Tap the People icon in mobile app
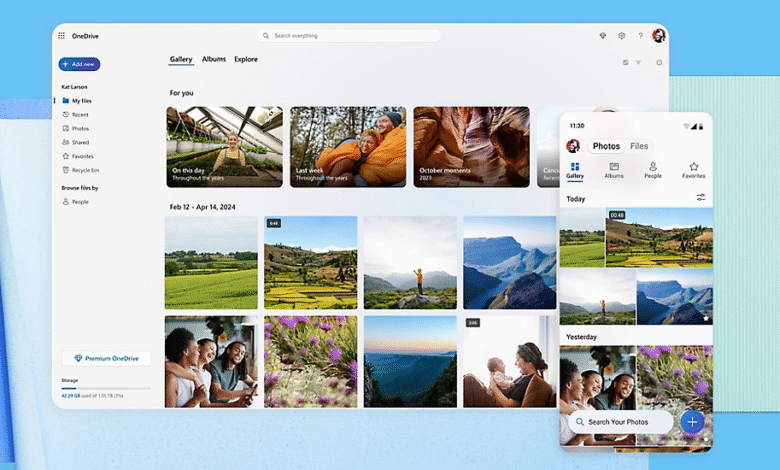This screenshot has height=470, width=780. (652, 170)
